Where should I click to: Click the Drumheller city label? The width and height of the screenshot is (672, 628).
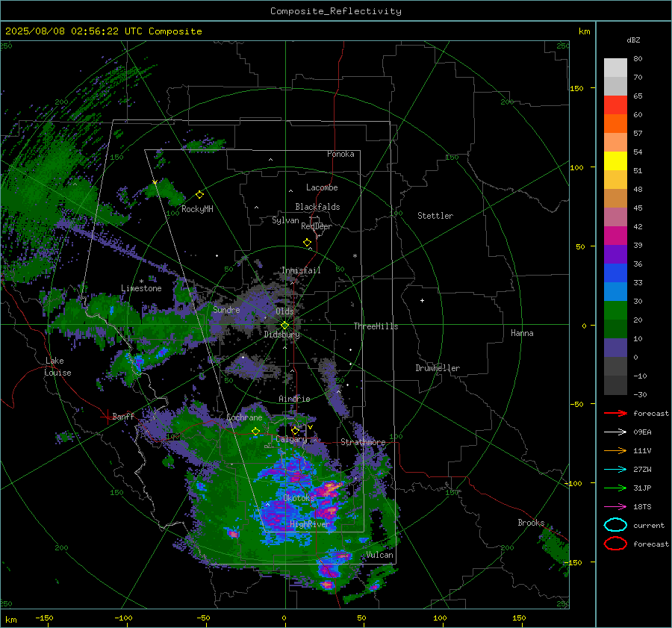pyautogui.click(x=438, y=368)
